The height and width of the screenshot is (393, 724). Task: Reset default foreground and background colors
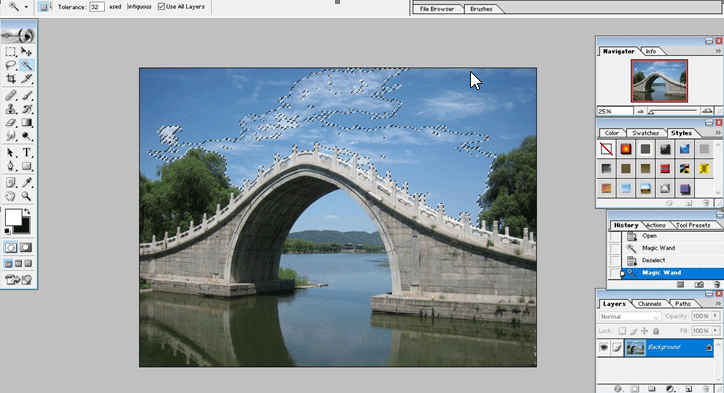[x=7, y=231]
